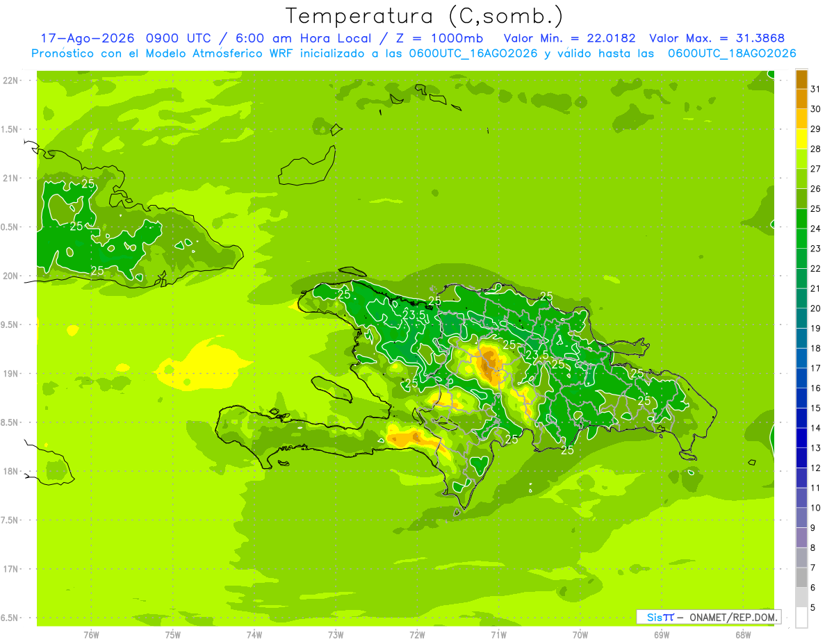The height and width of the screenshot is (644, 834).
Task: Click the legend value 26
Action: point(816,189)
